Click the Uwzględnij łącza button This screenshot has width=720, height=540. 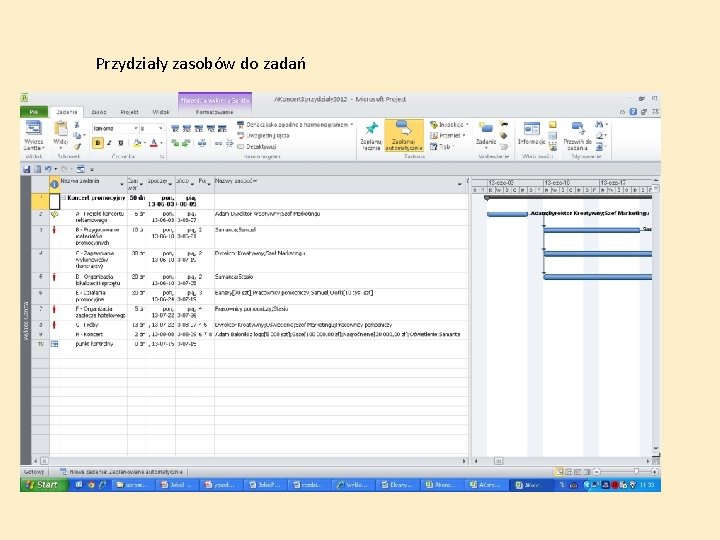[263, 135]
